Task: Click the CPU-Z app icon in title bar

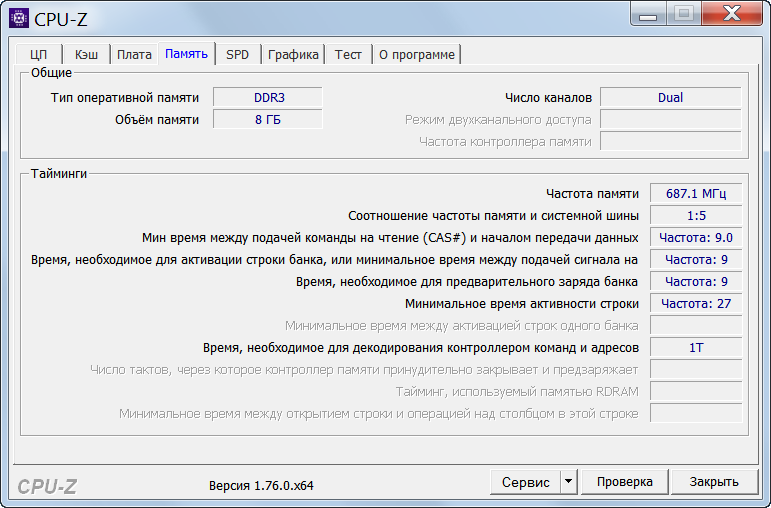Action: pos(19,17)
